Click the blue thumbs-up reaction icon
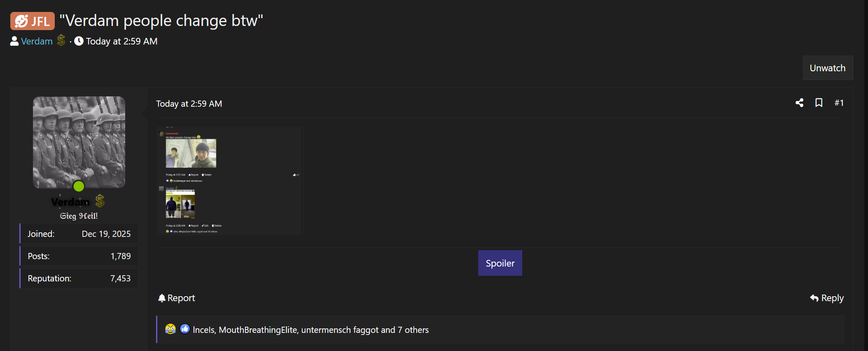Image resolution: width=868 pixels, height=351 pixels. point(185,329)
